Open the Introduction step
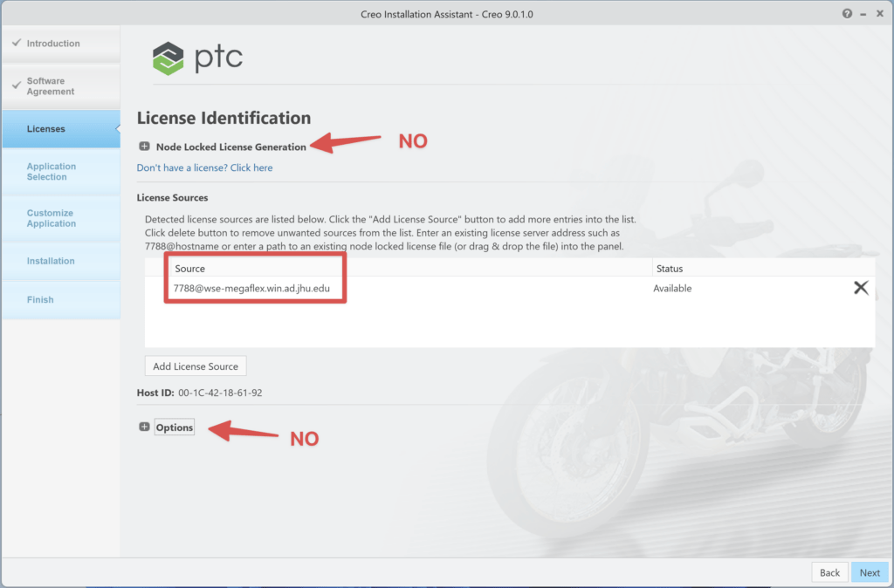Image resolution: width=894 pixels, height=588 pixels. click(x=52, y=44)
